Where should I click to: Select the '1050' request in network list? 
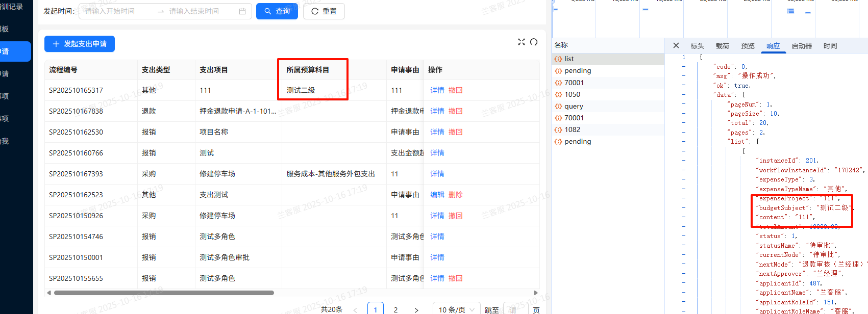(572, 94)
